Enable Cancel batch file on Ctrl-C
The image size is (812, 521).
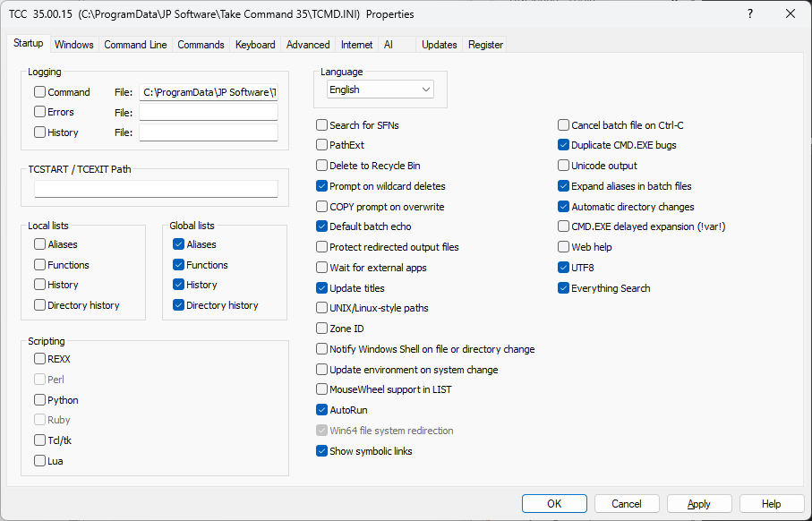pyautogui.click(x=563, y=125)
